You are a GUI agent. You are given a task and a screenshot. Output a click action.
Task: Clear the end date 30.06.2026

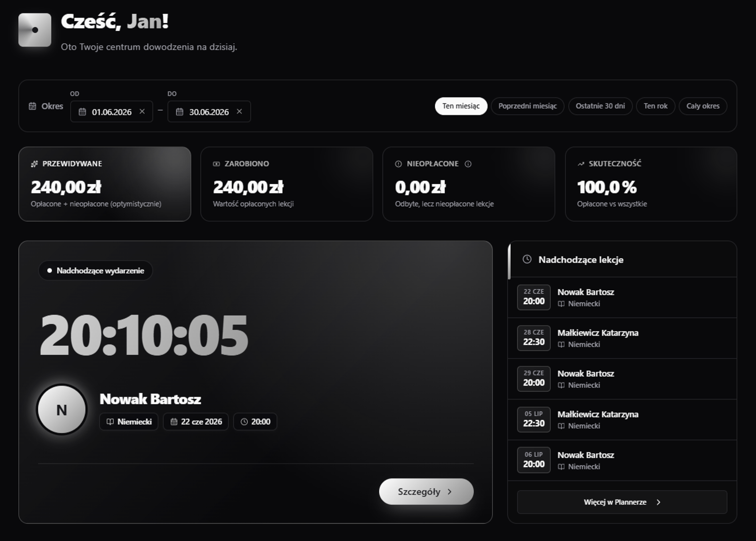coord(239,112)
